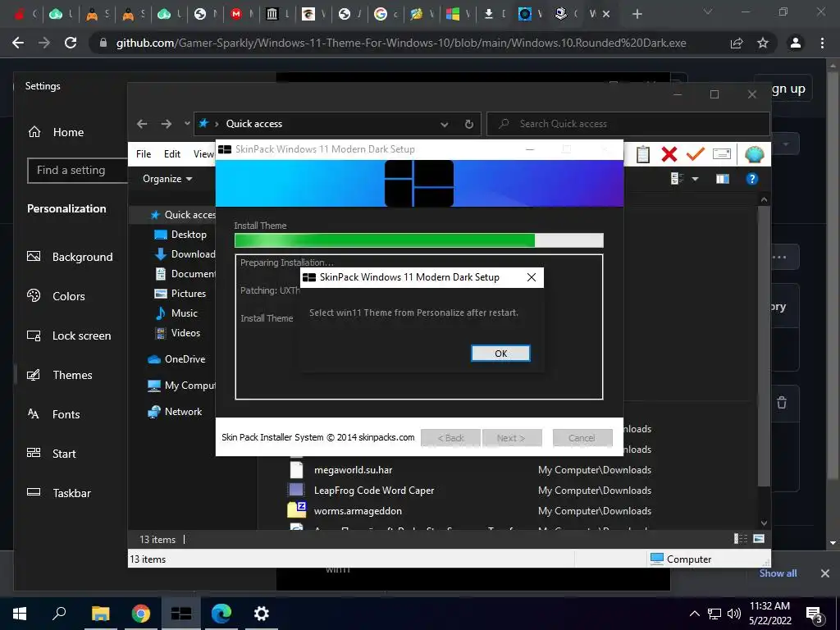Click the Paste clipboard icon in Explorer toolbar
840x630 pixels.
tap(643, 154)
